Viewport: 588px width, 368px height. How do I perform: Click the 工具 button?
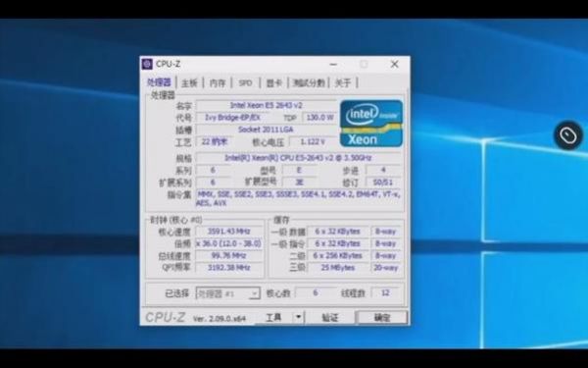pos(273,317)
